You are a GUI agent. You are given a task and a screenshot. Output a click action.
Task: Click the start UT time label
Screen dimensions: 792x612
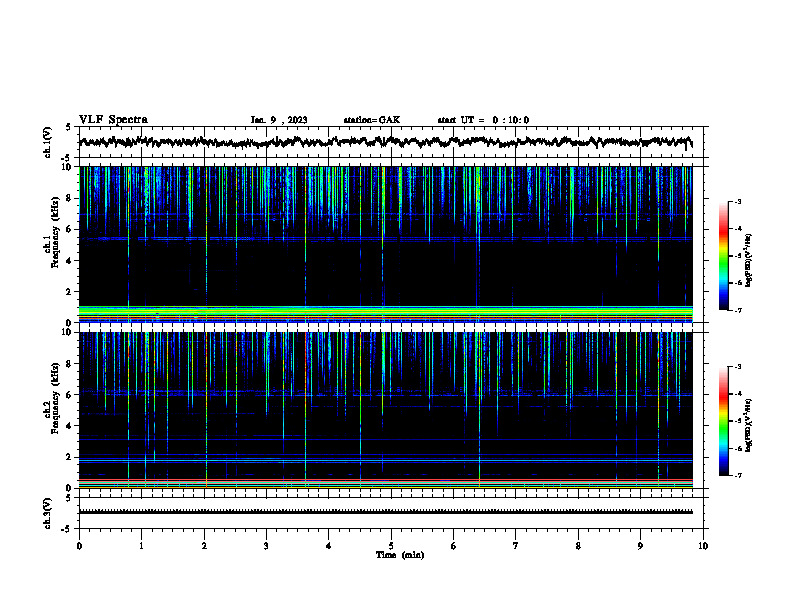point(483,120)
